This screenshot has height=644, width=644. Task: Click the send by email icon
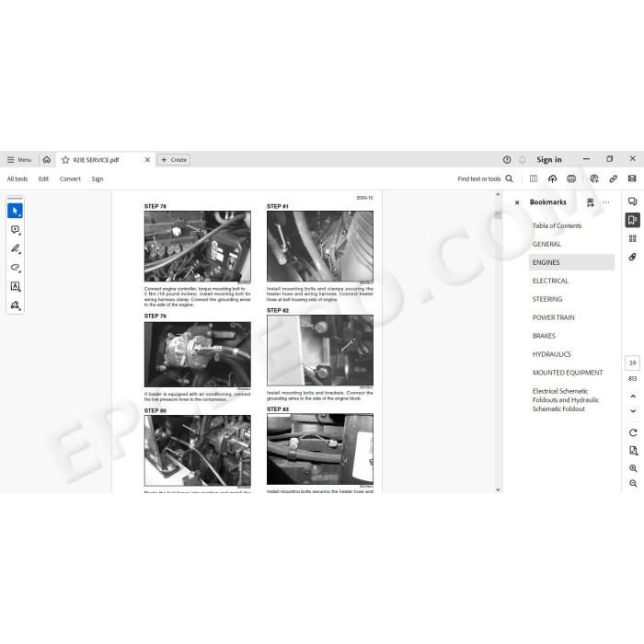coord(632,178)
